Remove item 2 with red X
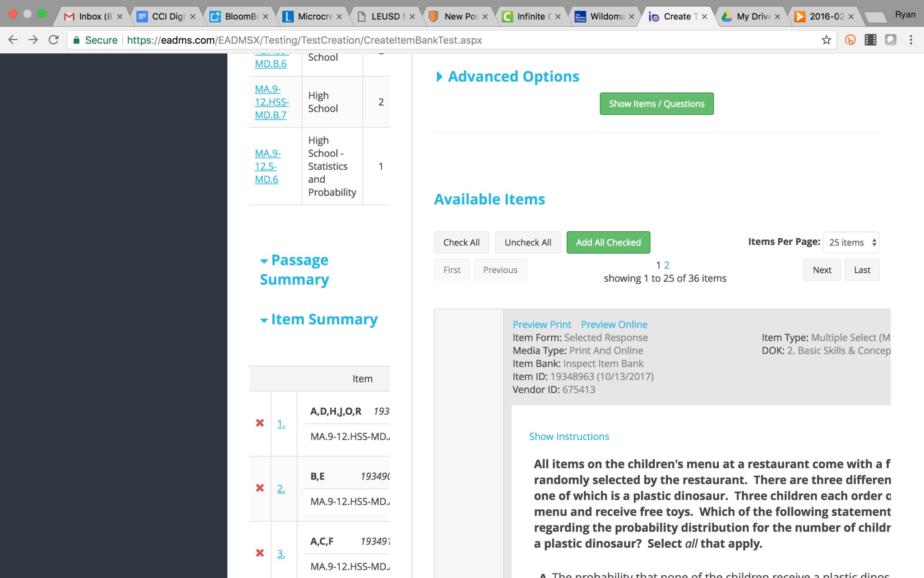The width and height of the screenshot is (924, 578). (x=260, y=488)
